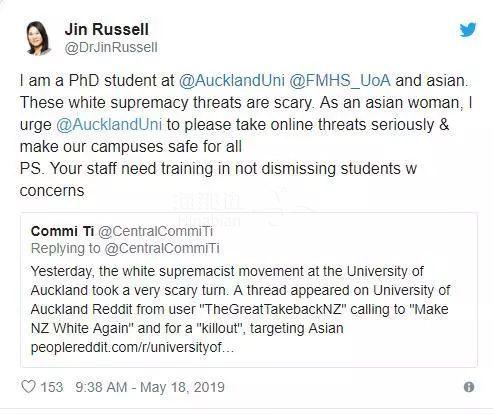Click the 153 likes count
The image size is (493, 414).
click(52, 387)
